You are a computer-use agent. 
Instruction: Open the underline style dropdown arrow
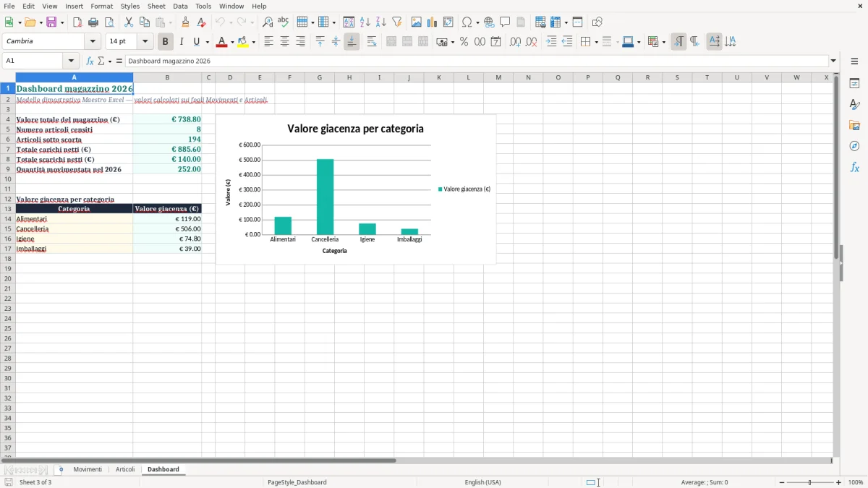pyautogui.click(x=207, y=42)
